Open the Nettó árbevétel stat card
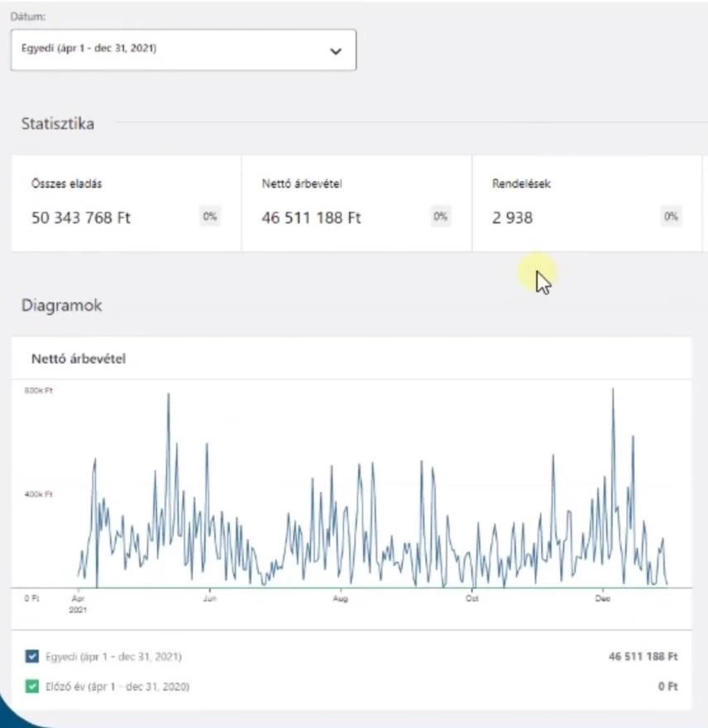The width and height of the screenshot is (708, 728). tap(356, 204)
